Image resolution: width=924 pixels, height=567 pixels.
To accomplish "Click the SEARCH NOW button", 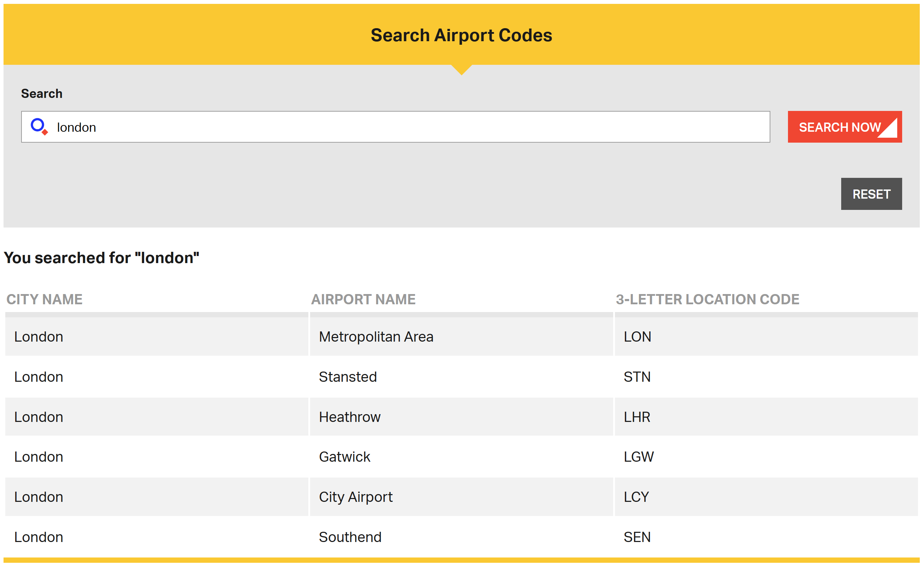I will pyautogui.click(x=844, y=127).
